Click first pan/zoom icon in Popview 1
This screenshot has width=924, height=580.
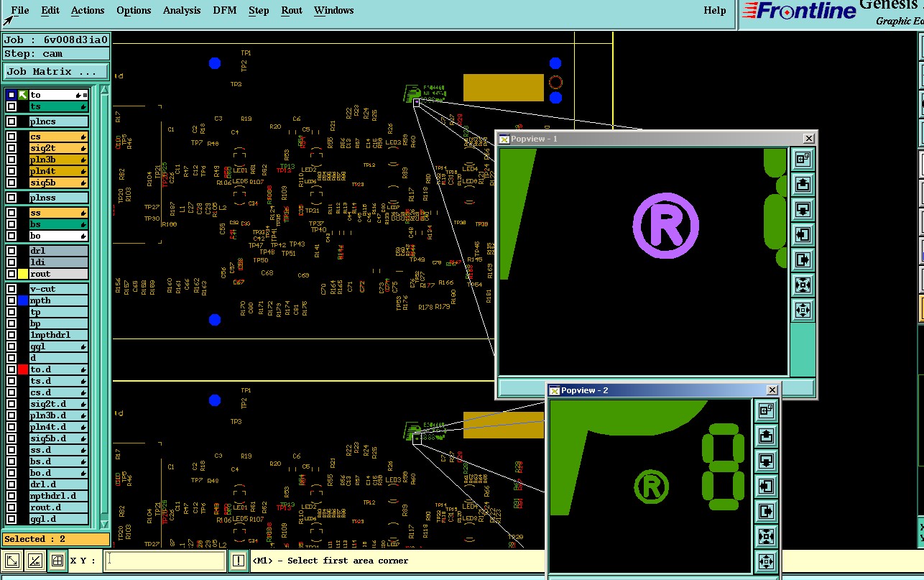(x=803, y=159)
